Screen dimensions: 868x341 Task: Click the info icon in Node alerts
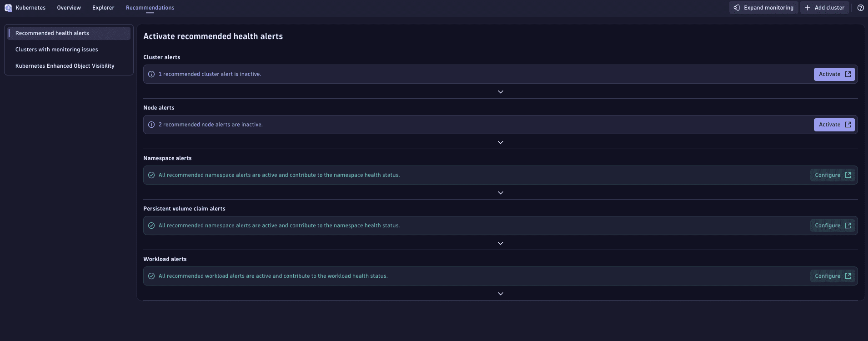(151, 125)
